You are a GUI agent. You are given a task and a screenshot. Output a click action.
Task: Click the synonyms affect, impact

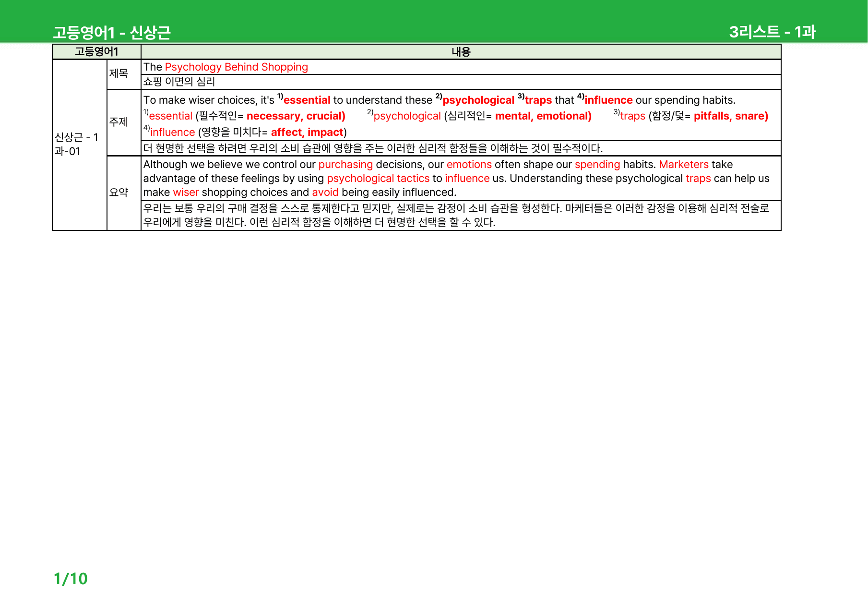point(307,132)
